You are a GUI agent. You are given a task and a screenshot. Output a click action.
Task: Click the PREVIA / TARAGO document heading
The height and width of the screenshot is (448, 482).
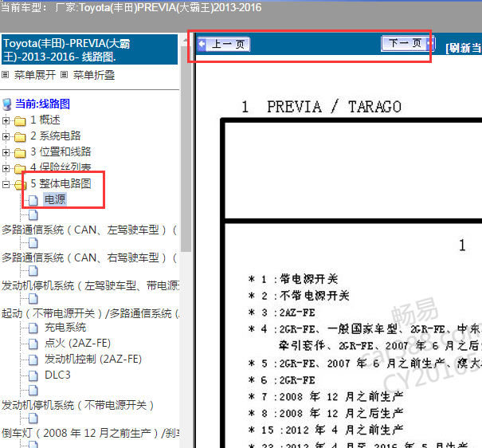[x=334, y=107]
